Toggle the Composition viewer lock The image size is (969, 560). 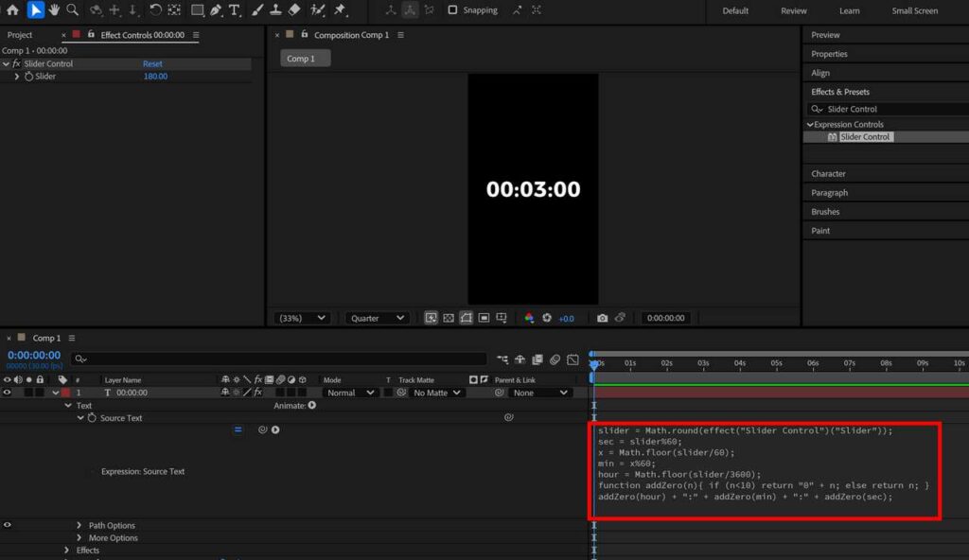[x=304, y=35]
